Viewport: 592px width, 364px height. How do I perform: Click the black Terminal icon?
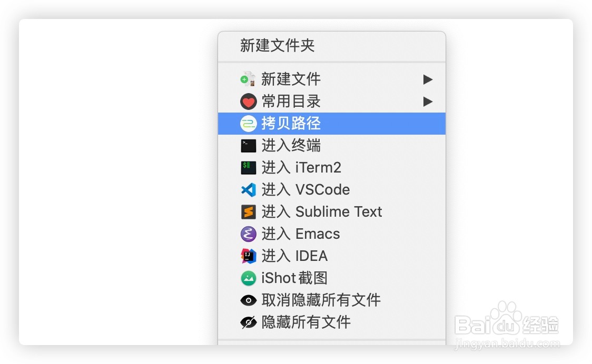(x=248, y=146)
